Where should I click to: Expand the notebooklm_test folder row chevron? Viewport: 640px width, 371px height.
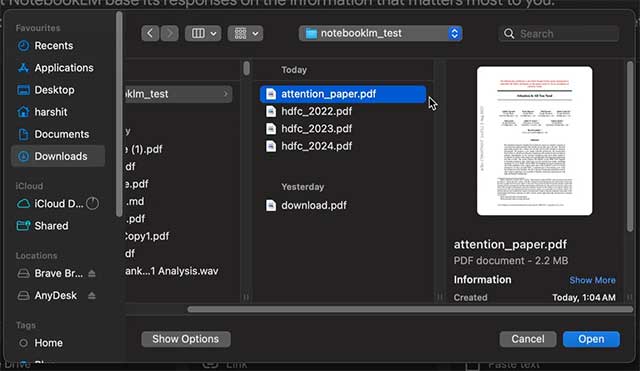tap(226, 94)
